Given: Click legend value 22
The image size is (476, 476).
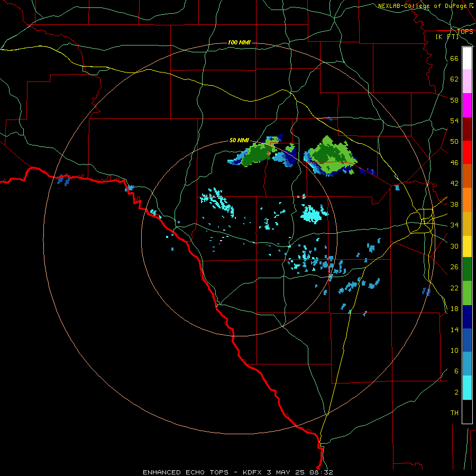Looking at the screenshot, I should point(454,288).
